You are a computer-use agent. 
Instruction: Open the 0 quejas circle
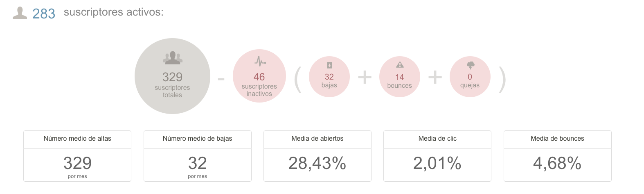pos(470,77)
